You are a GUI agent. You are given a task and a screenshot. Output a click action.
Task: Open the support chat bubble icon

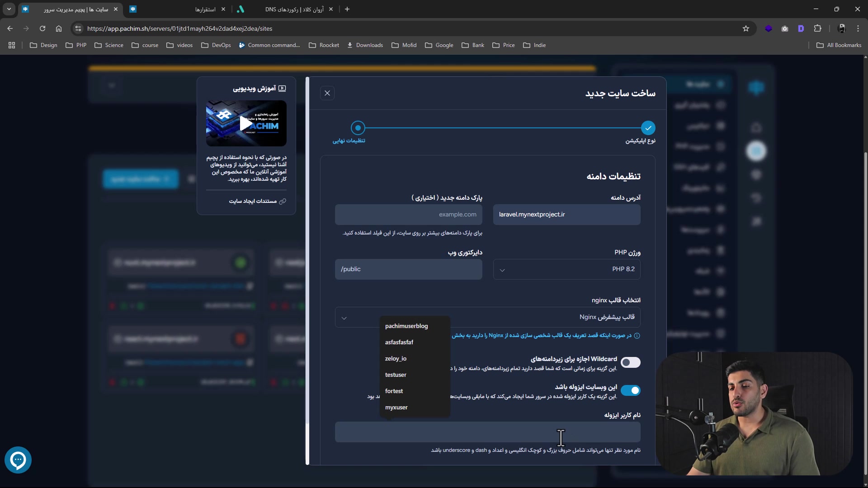pos(18,460)
